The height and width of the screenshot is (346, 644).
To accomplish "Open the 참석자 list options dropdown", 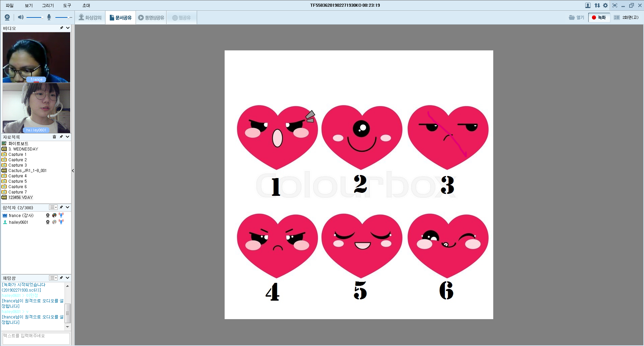I will (53, 207).
